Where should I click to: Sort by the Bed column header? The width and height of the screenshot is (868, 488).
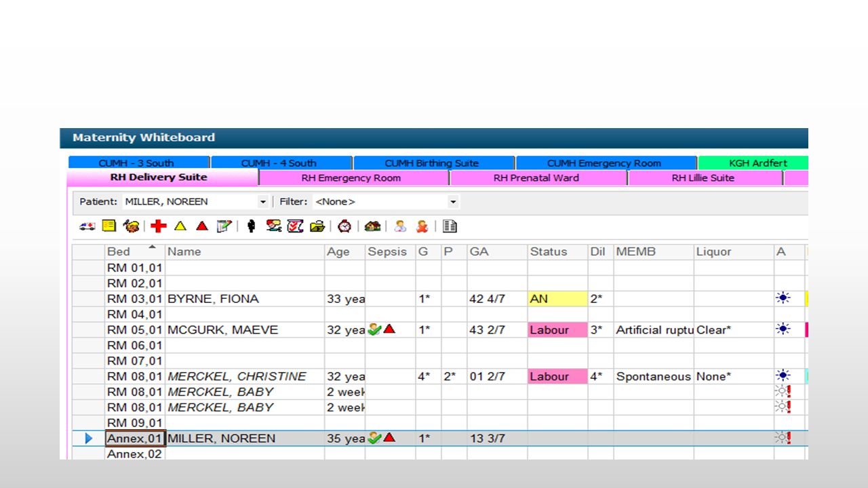(x=135, y=251)
